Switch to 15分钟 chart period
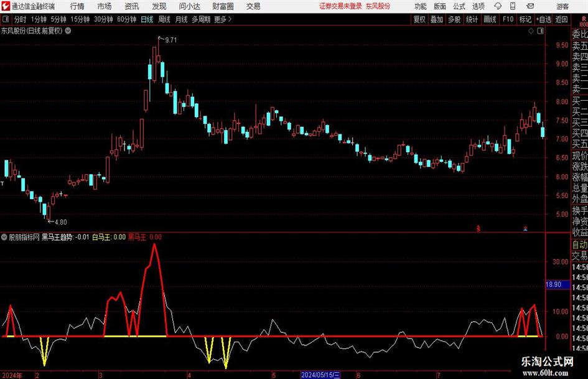Screen dimensions: 588x379 [x=80, y=19]
